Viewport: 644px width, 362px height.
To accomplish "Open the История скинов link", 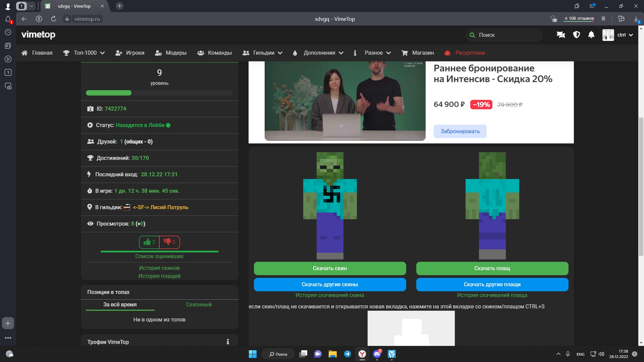I will click(159, 268).
